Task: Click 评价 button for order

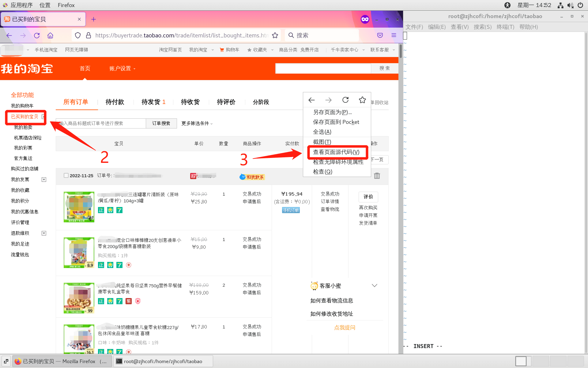Action: click(368, 197)
